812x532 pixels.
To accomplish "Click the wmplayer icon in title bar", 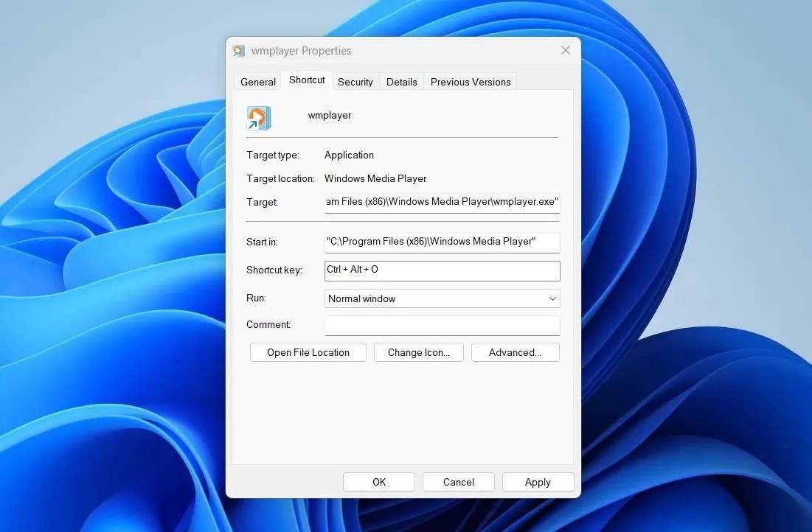I will pyautogui.click(x=238, y=50).
